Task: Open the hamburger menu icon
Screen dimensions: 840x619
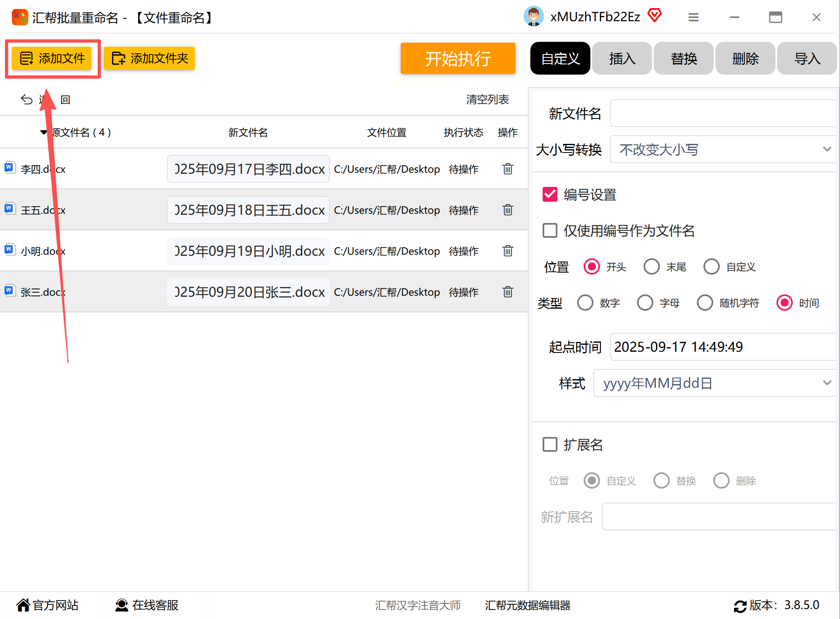Action: click(693, 17)
